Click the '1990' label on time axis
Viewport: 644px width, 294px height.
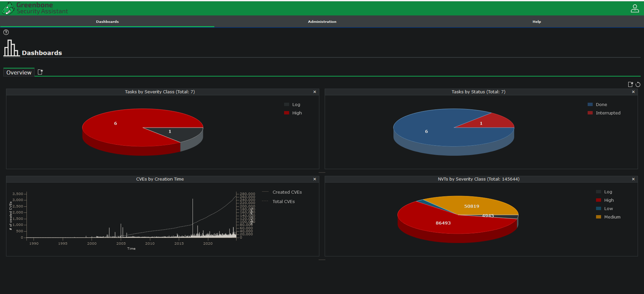pos(34,244)
